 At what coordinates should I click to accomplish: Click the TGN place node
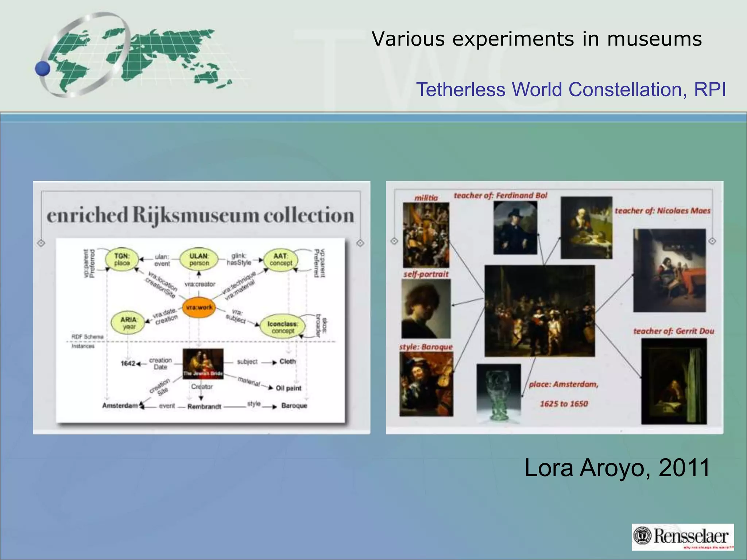[x=121, y=260]
